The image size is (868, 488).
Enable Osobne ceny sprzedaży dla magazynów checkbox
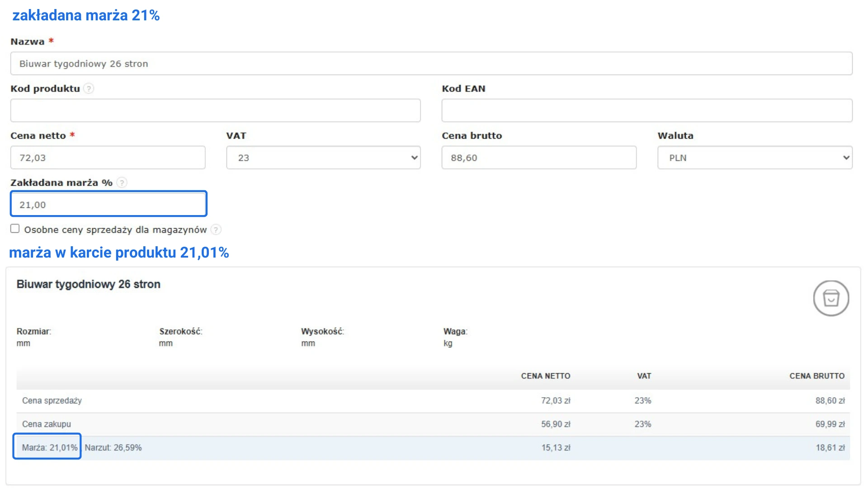click(15, 229)
